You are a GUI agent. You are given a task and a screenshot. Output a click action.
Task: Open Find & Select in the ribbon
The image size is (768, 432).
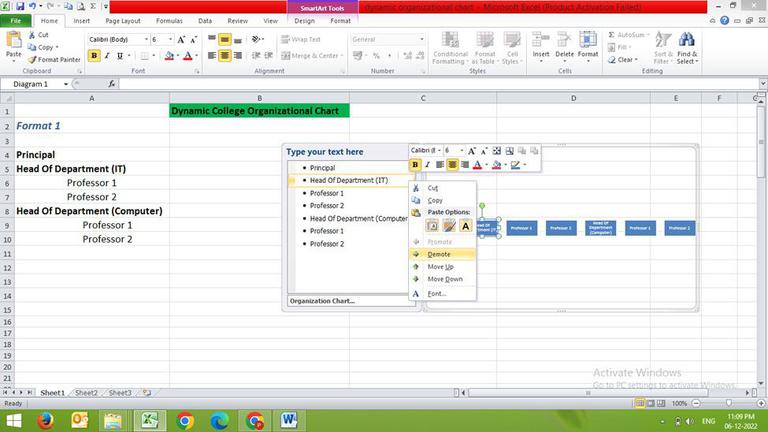pos(687,48)
